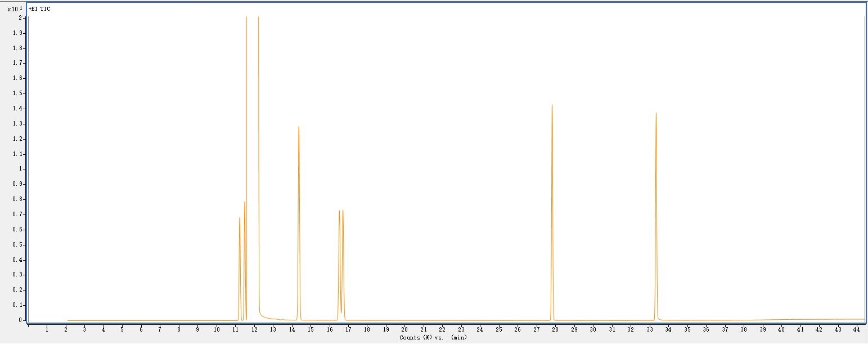Click the right peak of the 16.7 min doublet
The width and height of the screenshot is (868, 344).
coord(343,211)
